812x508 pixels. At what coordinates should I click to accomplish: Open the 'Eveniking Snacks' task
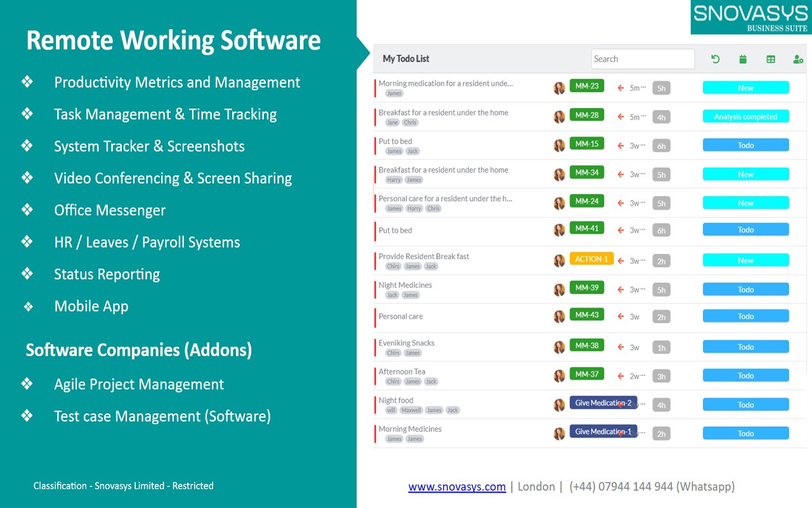[407, 343]
